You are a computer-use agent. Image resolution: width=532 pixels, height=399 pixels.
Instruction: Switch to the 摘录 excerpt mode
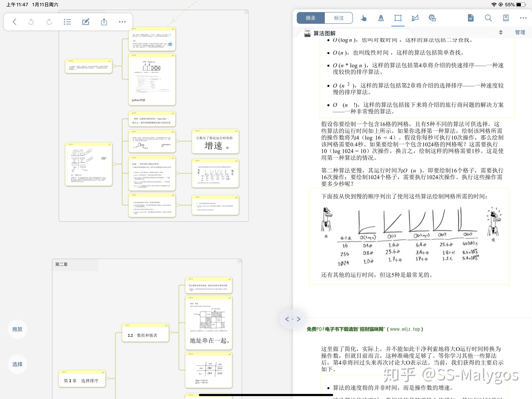click(x=311, y=18)
